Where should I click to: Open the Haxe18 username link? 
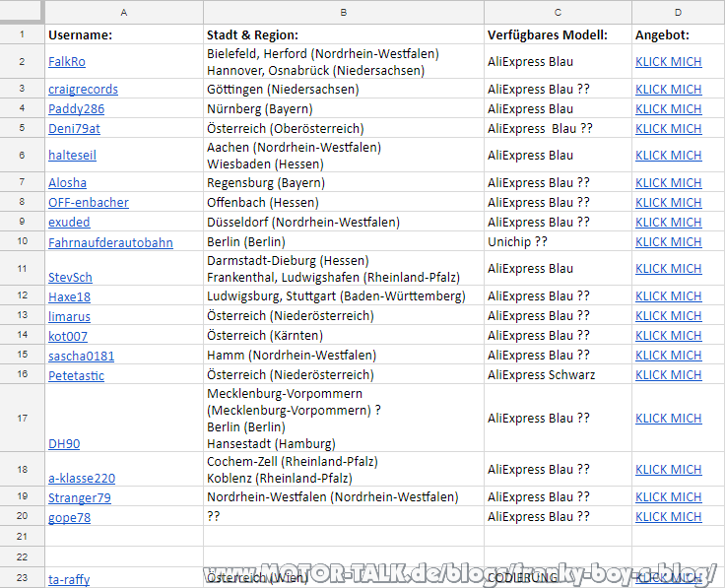click(x=69, y=297)
